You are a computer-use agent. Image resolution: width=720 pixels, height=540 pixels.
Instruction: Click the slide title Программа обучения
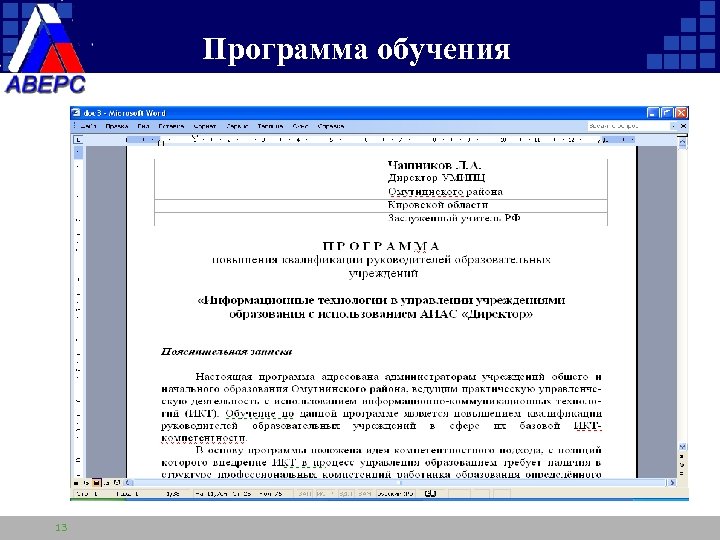coord(356,49)
